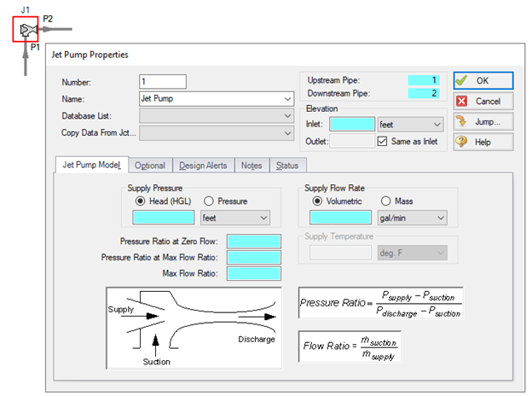Choose the Mass flow rate option
532x396 pixels.
tap(386, 201)
